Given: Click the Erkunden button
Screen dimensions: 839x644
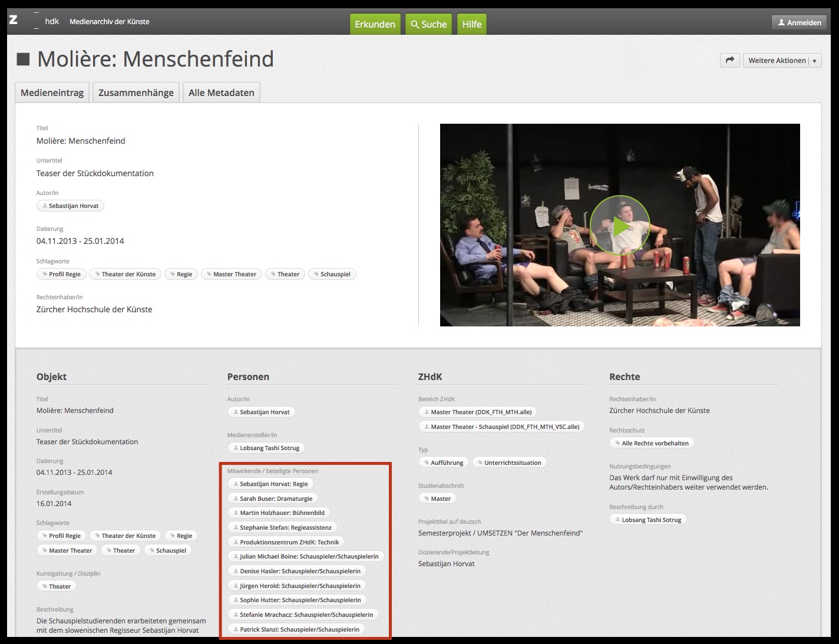Looking at the screenshot, I should [x=375, y=24].
